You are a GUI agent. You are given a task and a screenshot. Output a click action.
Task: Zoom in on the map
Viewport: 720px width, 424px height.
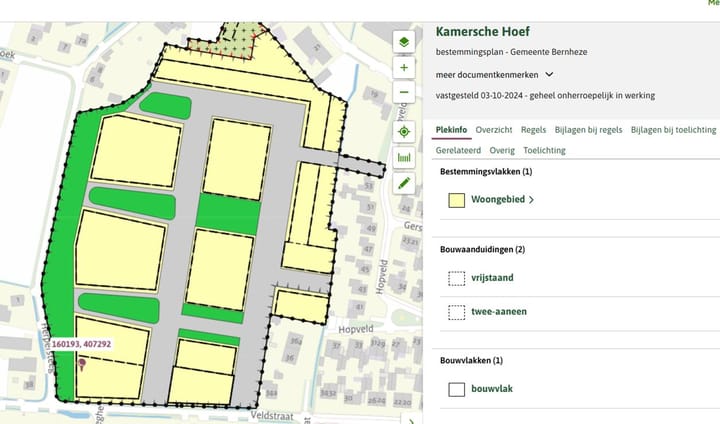click(x=404, y=68)
